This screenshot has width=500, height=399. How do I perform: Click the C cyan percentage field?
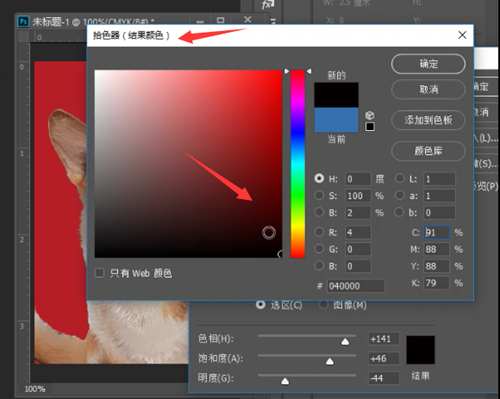tap(437, 232)
